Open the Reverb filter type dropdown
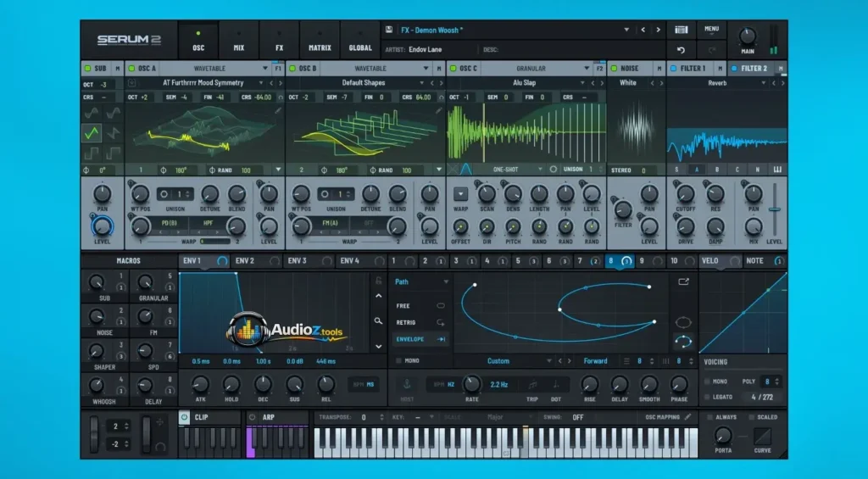868x479 pixels. coord(764,83)
